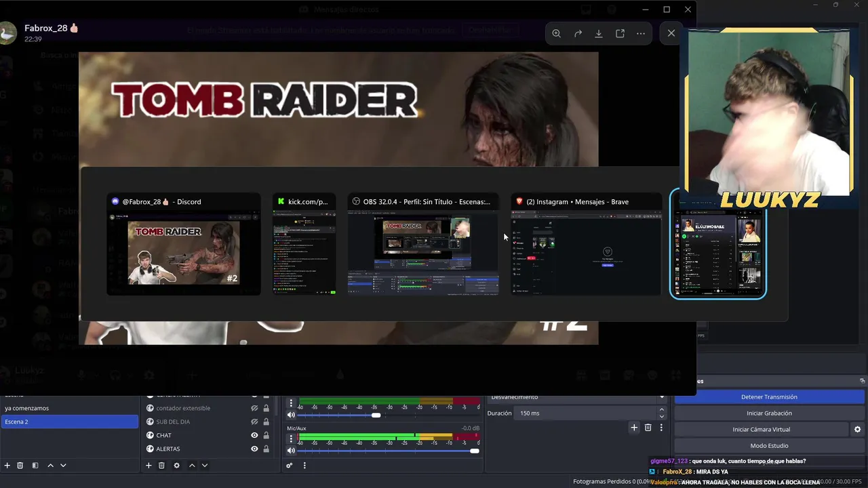Add a configurable transition with plus
868x488 pixels.
tap(634, 428)
